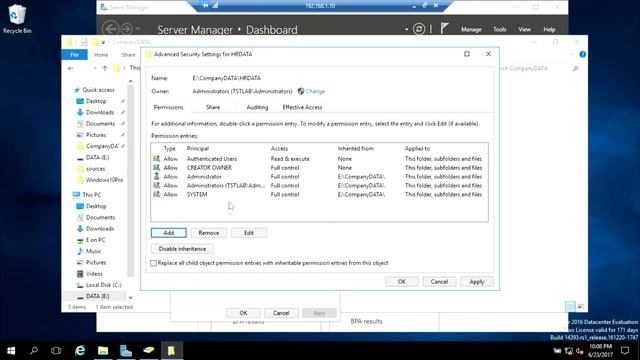Select E on PC network drive
Image resolution: width=640 pixels, height=360 pixels.
point(96,240)
